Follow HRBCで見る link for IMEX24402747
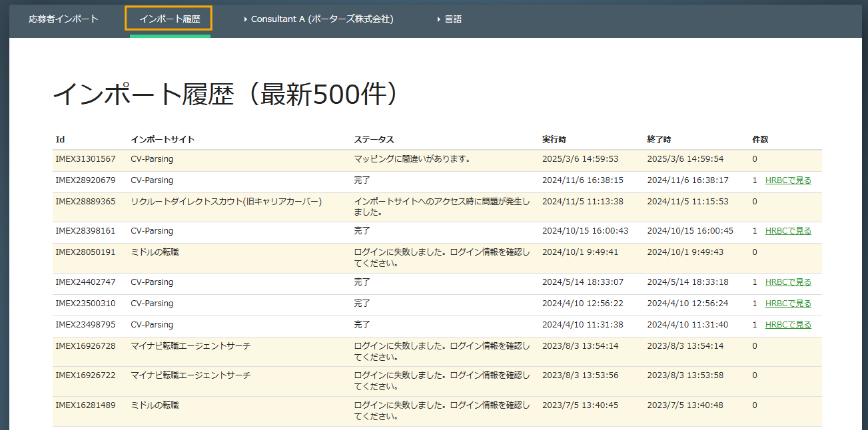Screen dimensions: 868x430 788,282
